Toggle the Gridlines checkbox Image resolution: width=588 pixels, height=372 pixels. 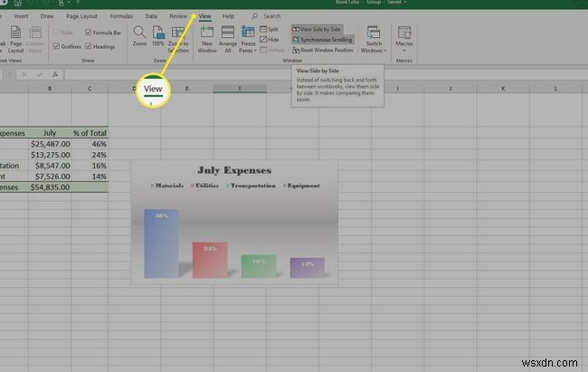pyautogui.click(x=56, y=46)
